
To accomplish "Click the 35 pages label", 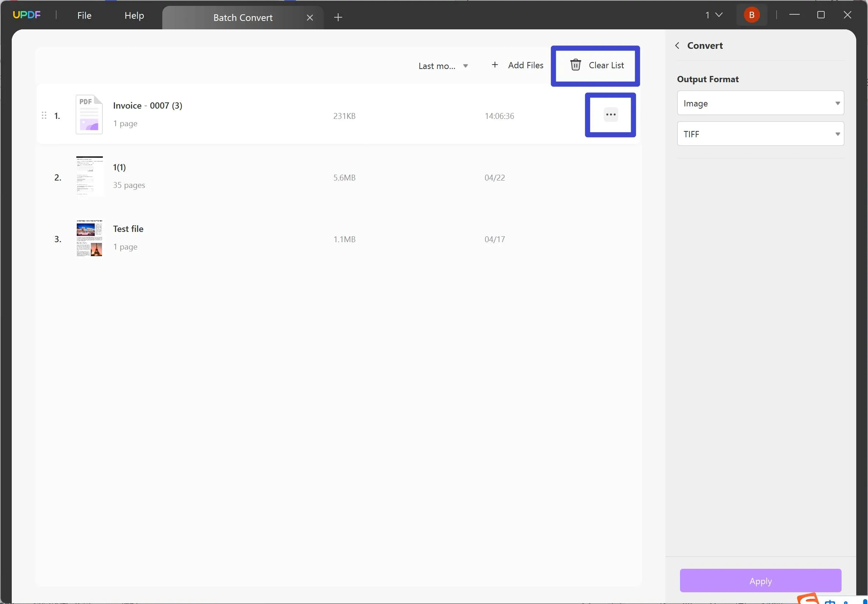I will tap(129, 185).
